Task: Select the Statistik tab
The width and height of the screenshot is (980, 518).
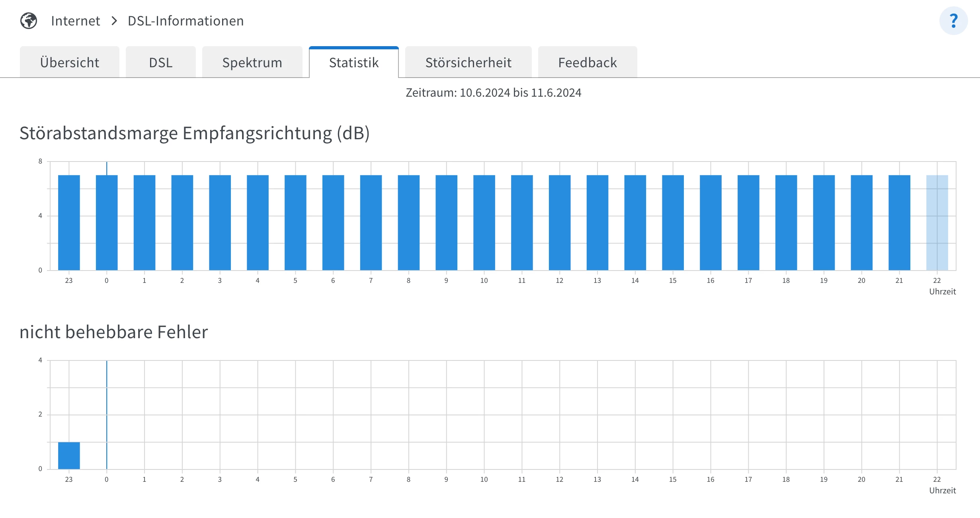Action: (353, 62)
